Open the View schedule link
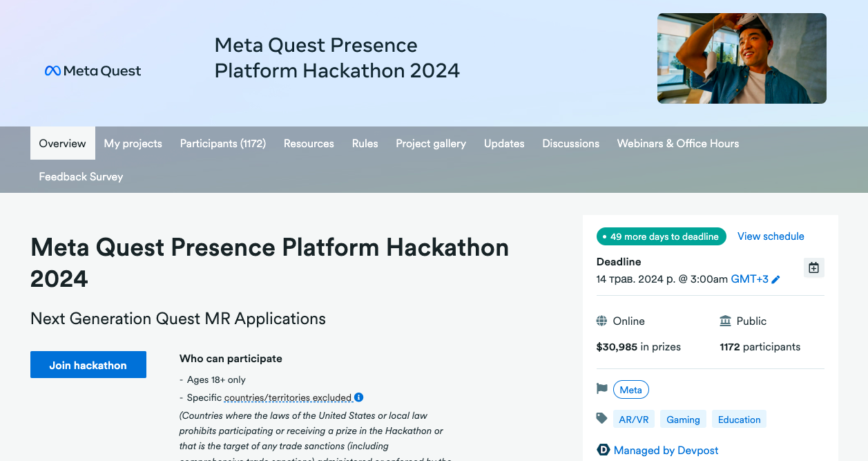This screenshot has width=868, height=461. (771, 236)
